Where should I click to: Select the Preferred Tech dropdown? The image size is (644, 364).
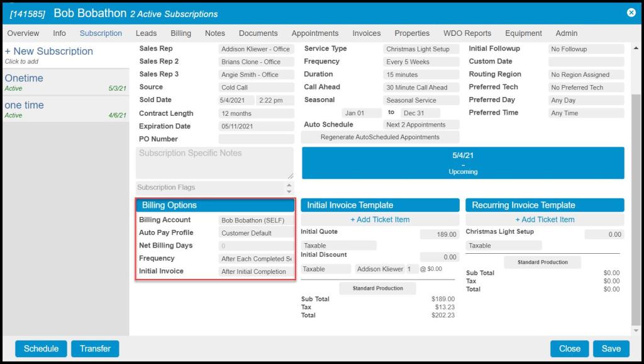coord(586,88)
